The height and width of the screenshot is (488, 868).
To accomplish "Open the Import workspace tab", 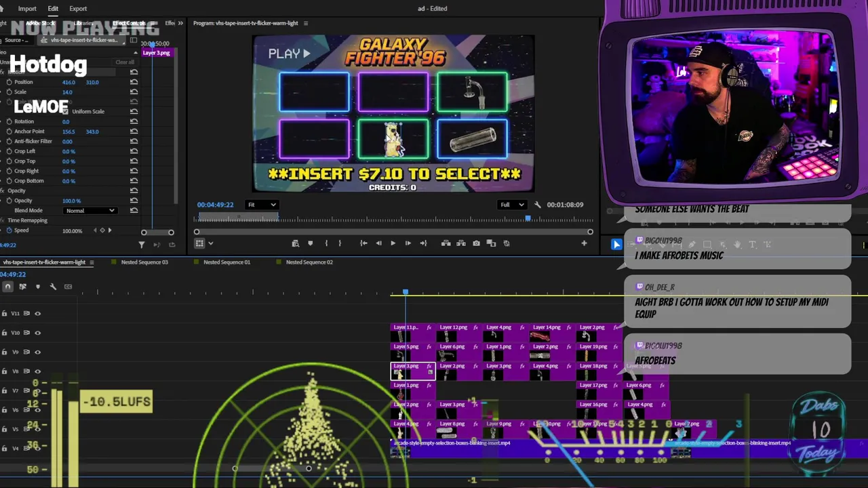I will click(x=27, y=9).
